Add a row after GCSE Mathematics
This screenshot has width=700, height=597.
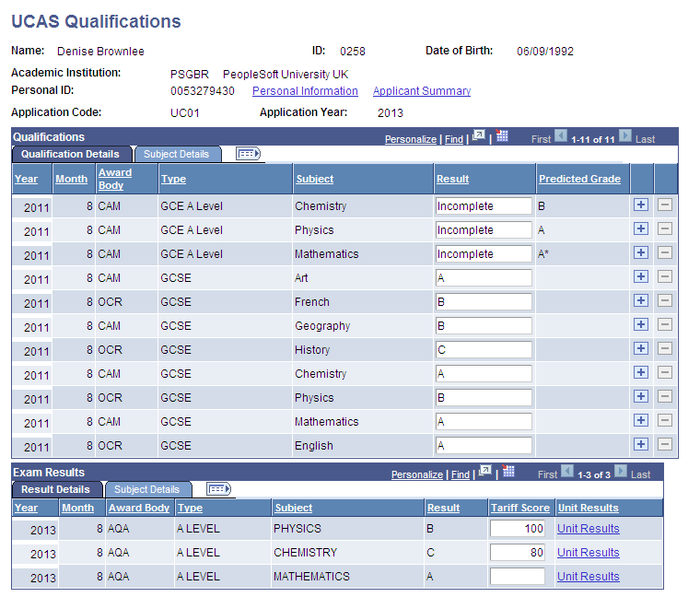(641, 421)
